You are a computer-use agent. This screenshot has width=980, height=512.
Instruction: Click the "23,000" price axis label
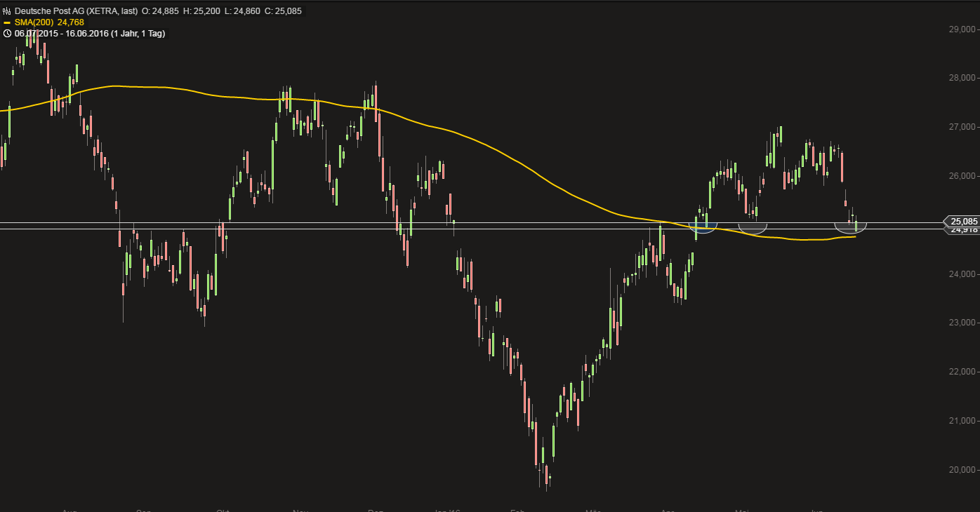(962, 323)
